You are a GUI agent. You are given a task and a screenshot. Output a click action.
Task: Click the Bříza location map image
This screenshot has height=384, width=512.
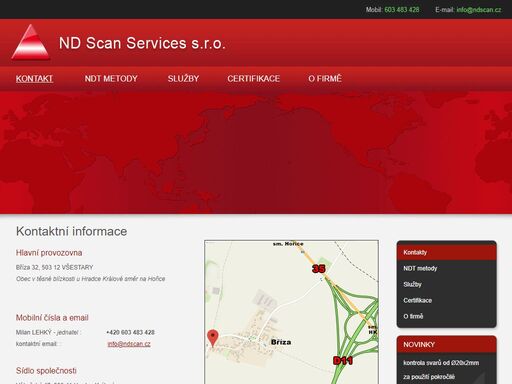pyautogui.click(x=291, y=312)
